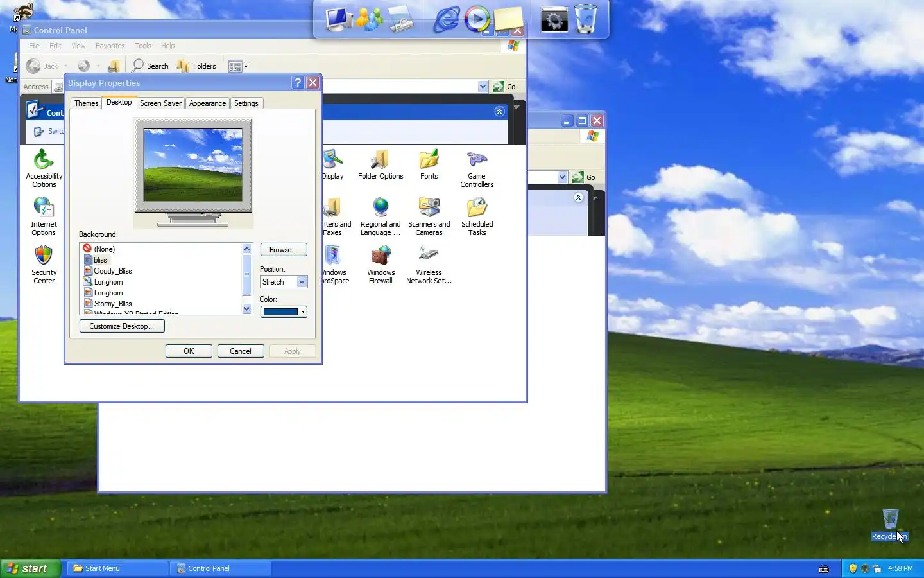Viewport: 924px width, 578px height.
Task: Open the yellow sticky note in dock
Action: 508,19
